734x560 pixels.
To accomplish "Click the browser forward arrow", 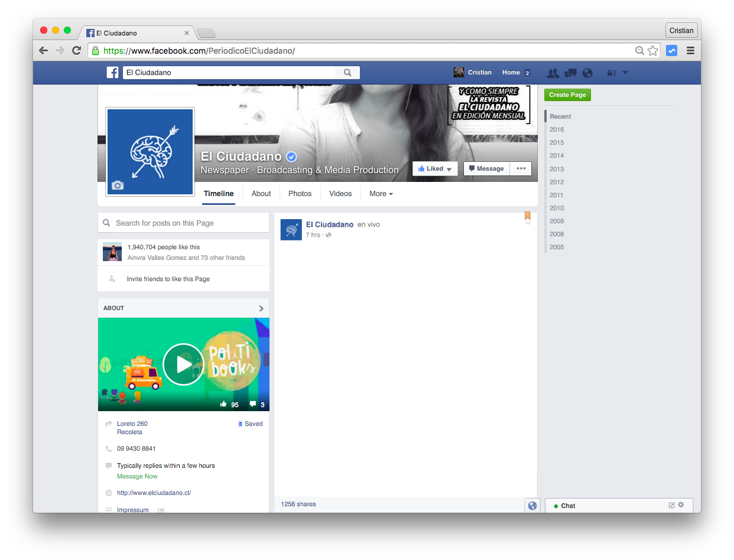I will coord(60,51).
